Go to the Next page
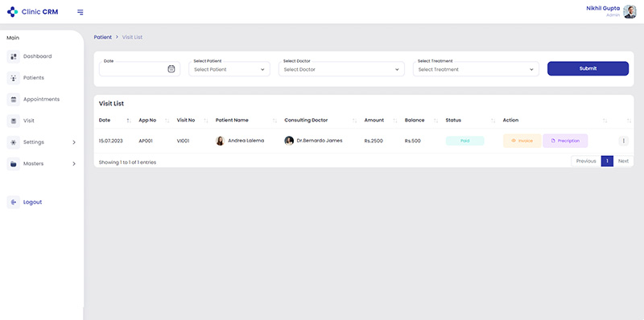The height and width of the screenshot is (320, 644). [x=623, y=162]
